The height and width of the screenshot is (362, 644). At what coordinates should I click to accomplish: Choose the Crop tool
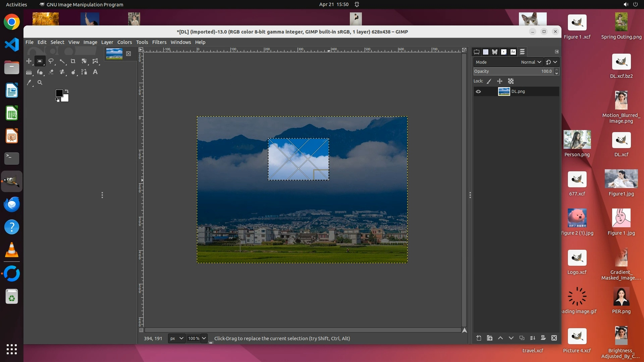coord(73,61)
